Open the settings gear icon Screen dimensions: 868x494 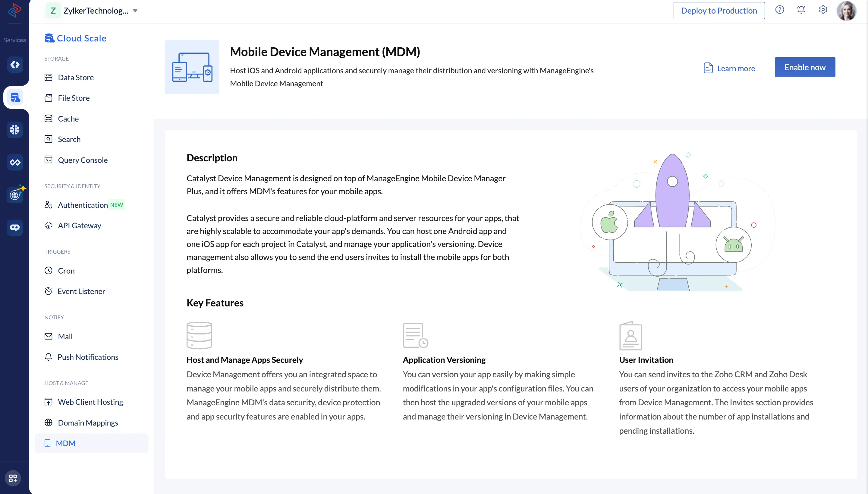click(x=823, y=10)
